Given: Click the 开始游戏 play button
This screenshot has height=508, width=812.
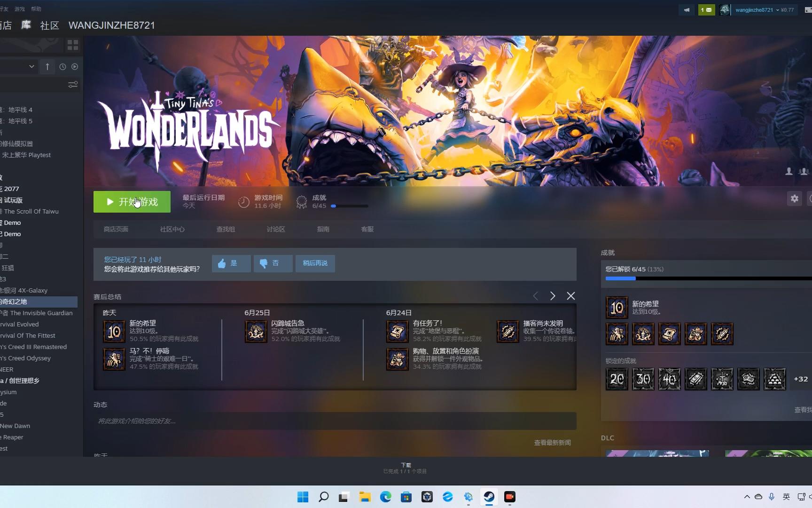Looking at the screenshot, I should pyautogui.click(x=132, y=202).
